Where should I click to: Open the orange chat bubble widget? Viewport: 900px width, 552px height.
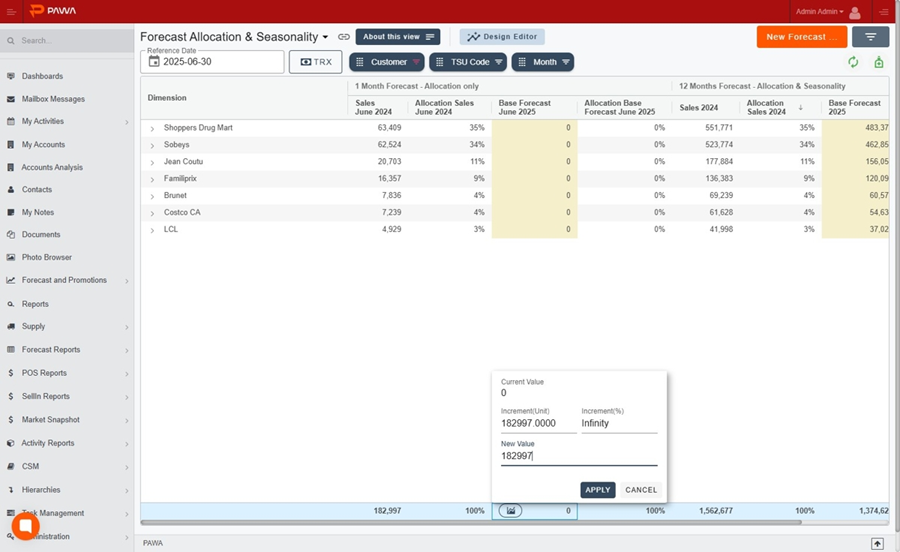25,525
